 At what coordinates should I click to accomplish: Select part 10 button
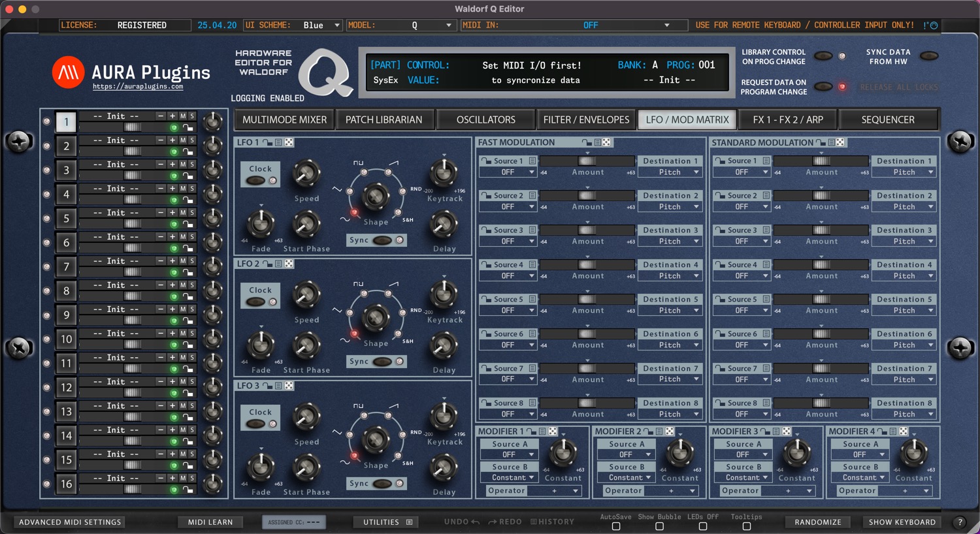66,339
